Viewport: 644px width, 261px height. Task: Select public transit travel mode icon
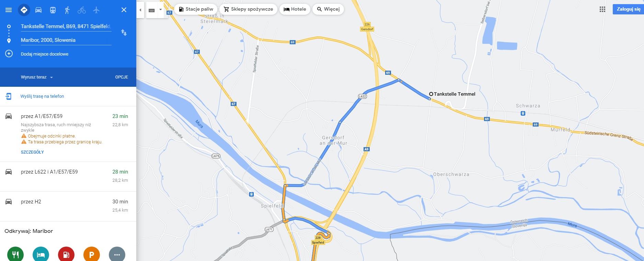pyautogui.click(x=53, y=10)
